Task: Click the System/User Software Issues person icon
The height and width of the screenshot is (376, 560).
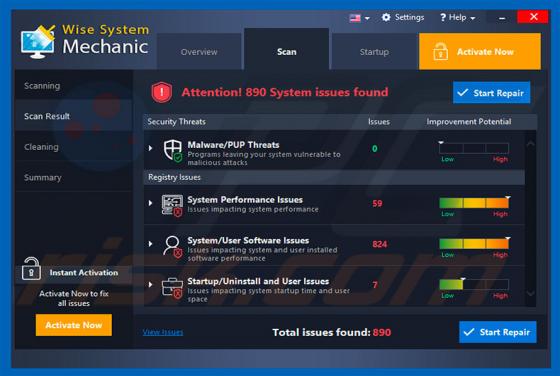Action: point(172,246)
